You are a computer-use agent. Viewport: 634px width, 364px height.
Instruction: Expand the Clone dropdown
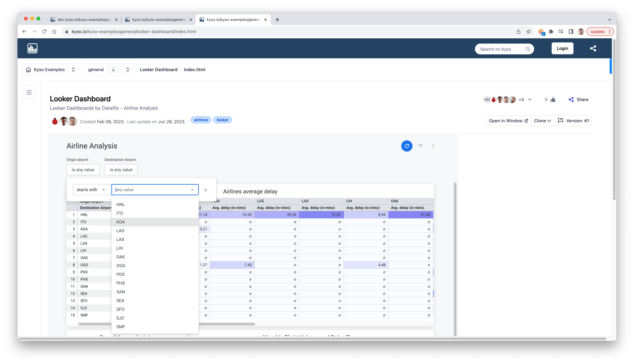(542, 121)
